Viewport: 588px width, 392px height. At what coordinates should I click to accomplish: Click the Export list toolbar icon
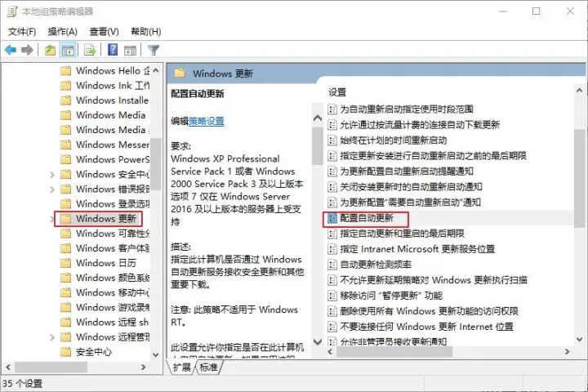point(90,50)
